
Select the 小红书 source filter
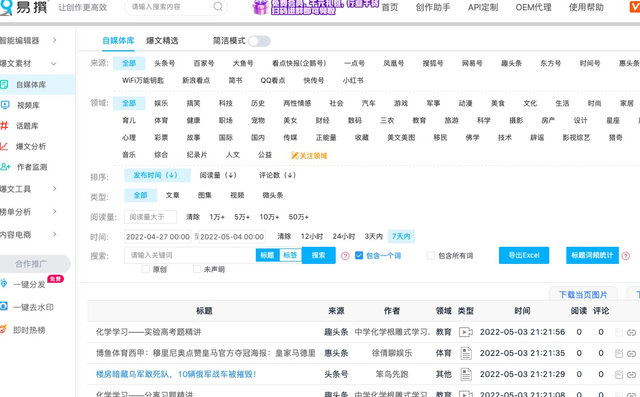tap(353, 80)
